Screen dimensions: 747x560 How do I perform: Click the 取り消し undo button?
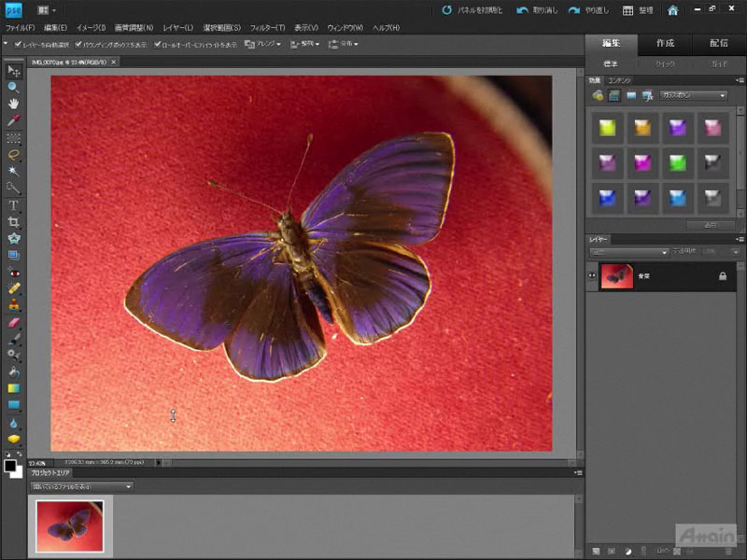click(535, 10)
